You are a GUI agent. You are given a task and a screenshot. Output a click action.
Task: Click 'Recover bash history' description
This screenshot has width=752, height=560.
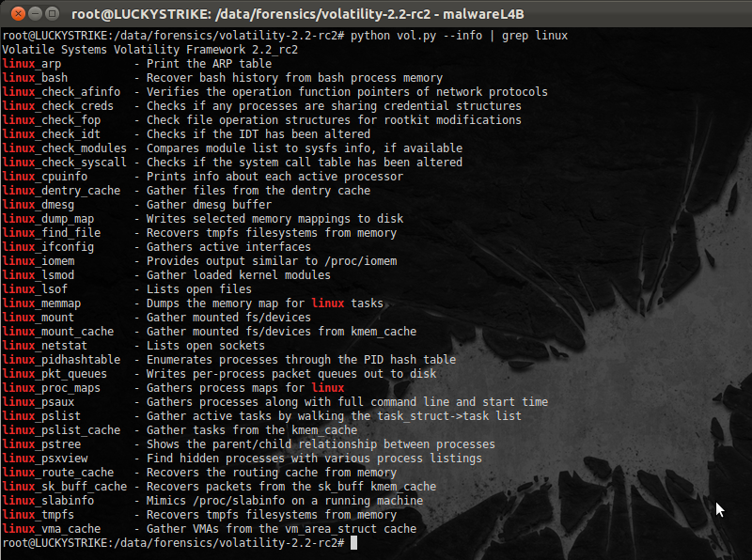[x=294, y=78]
